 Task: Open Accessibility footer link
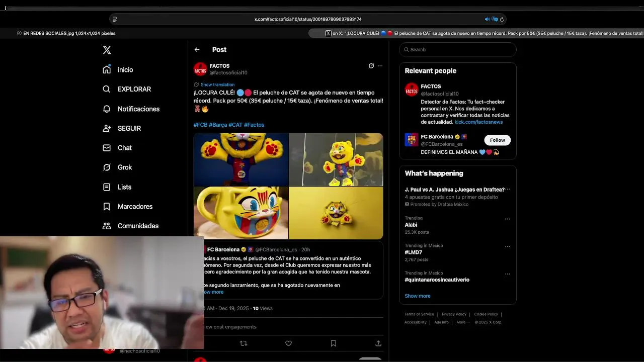(x=416, y=322)
